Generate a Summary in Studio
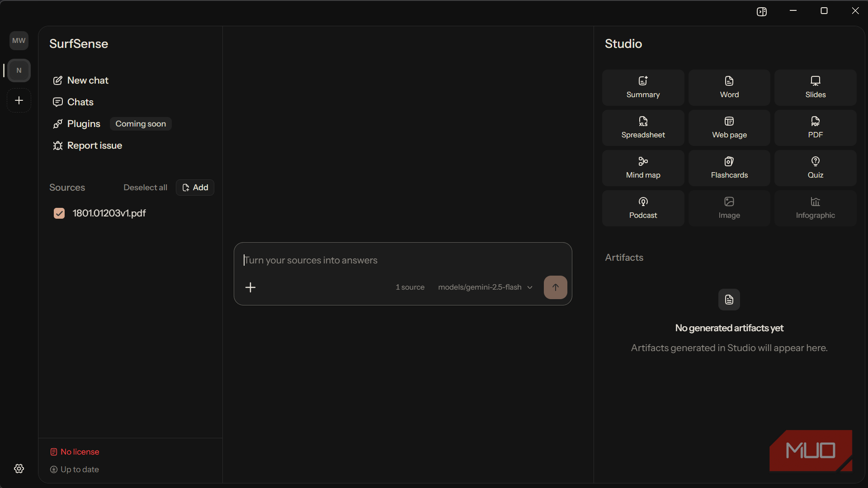Screen dimensions: 868x488 pos(643,88)
